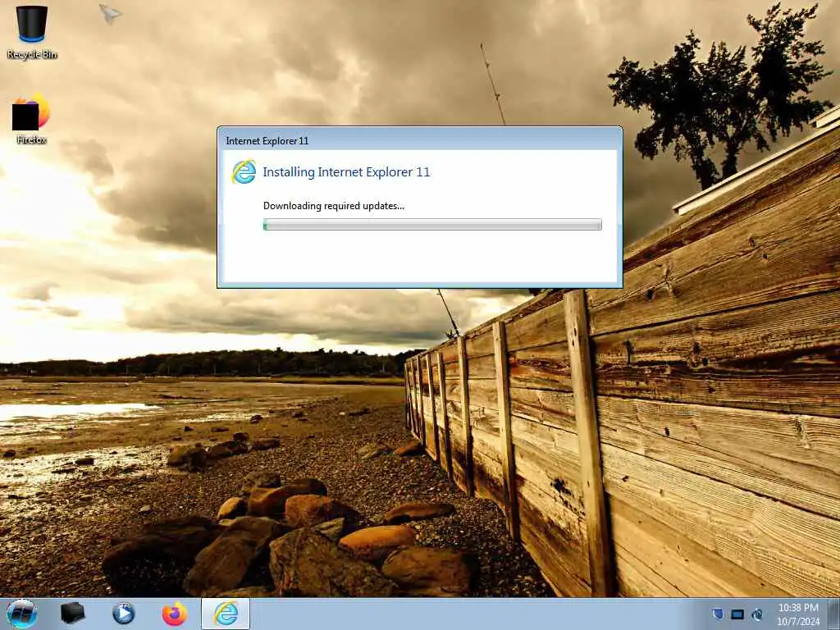Open the taskbar clock showing 10:38 PM
This screenshot has width=840, height=630.
798,608
